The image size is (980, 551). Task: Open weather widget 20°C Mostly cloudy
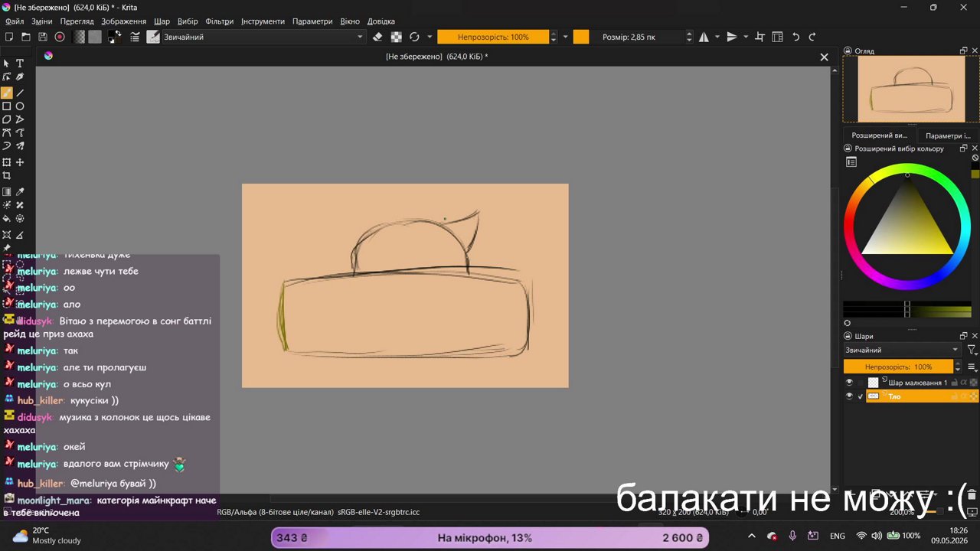click(46, 536)
